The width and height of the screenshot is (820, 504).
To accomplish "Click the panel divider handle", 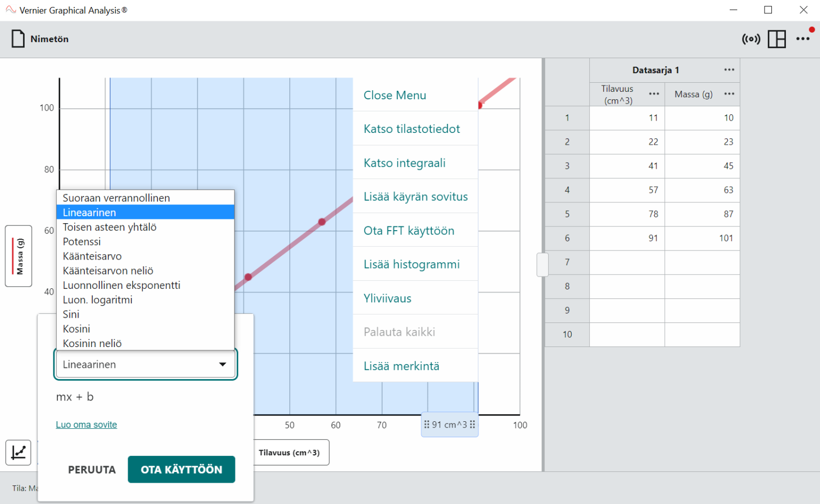I will (543, 265).
